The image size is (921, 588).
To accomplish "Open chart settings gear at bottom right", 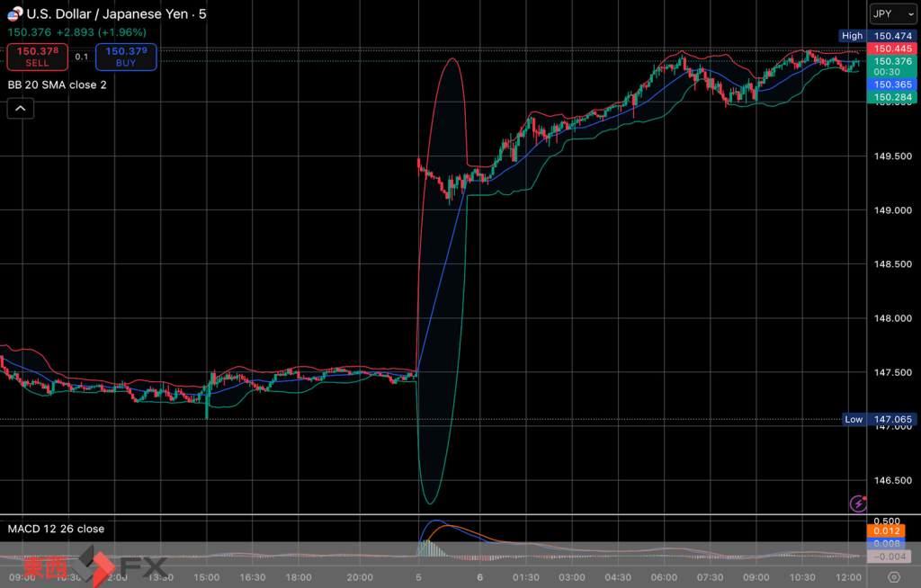I will [x=893, y=577].
